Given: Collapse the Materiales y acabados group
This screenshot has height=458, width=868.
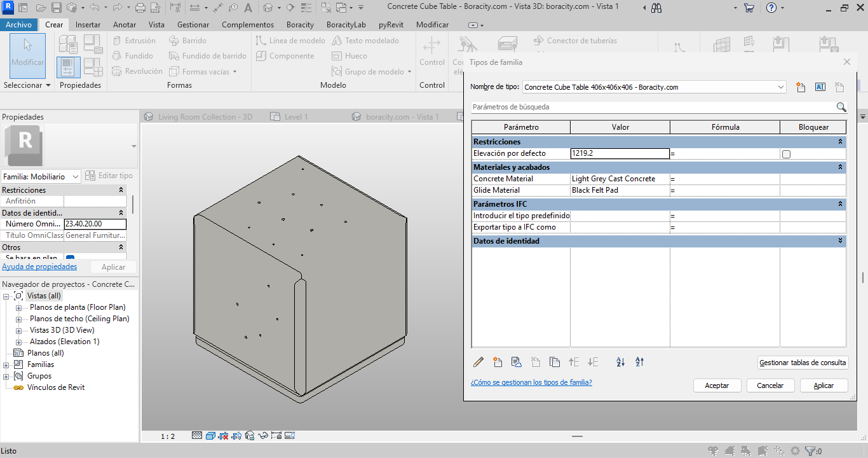Looking at the screenshot, I should point(840,167).
